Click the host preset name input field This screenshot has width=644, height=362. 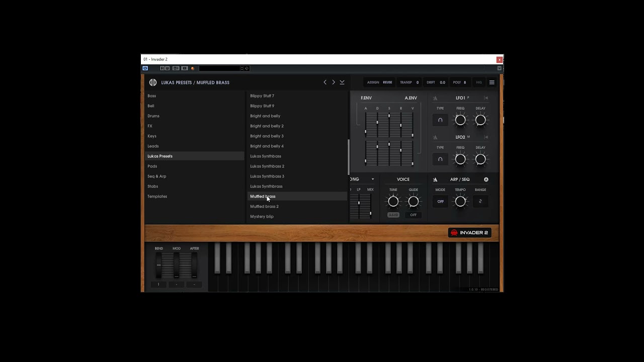click(219, 68)
